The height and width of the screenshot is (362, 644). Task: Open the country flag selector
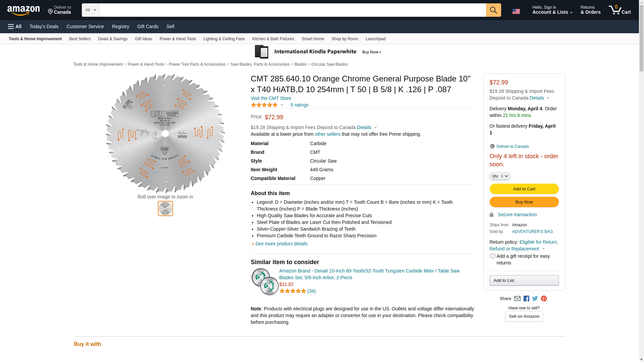click(x=516, y=11)
